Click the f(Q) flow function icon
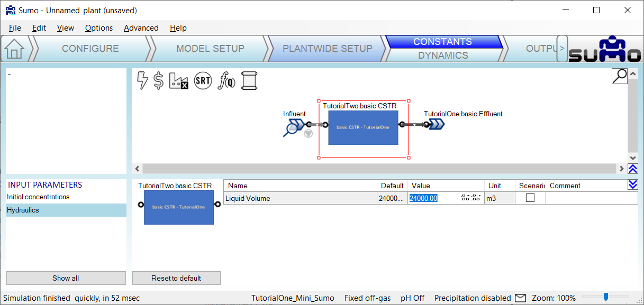Viewport: 644px width, 305px height. pyautogui.click(x=226, y=81)
